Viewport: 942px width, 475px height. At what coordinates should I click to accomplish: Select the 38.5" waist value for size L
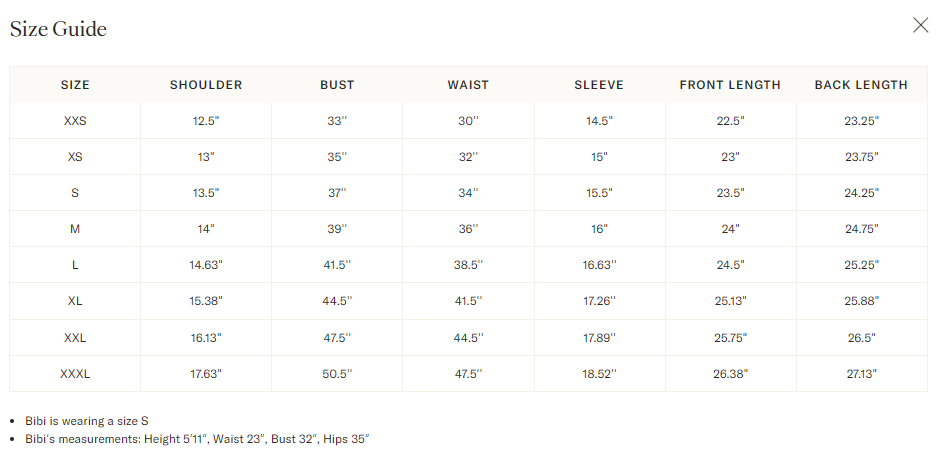468,265
